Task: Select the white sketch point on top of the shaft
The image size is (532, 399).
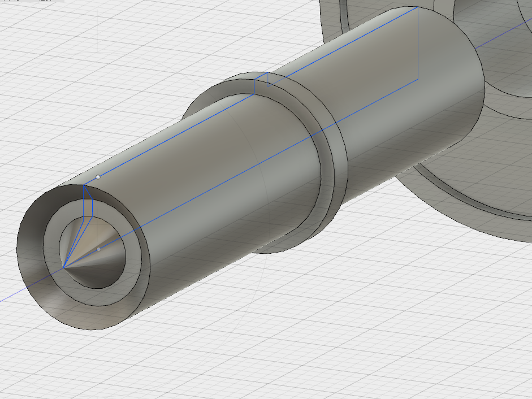Action: [x=98, y=177]
